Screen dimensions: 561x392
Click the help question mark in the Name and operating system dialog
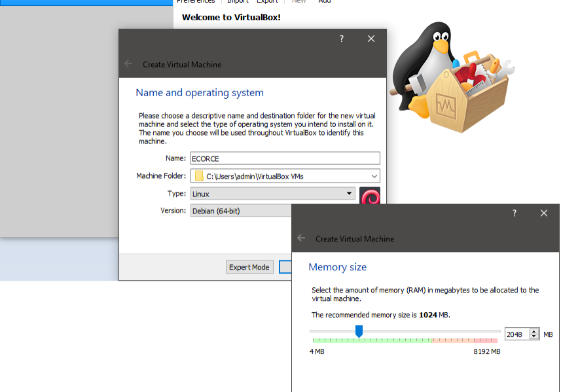coord(342,39)
